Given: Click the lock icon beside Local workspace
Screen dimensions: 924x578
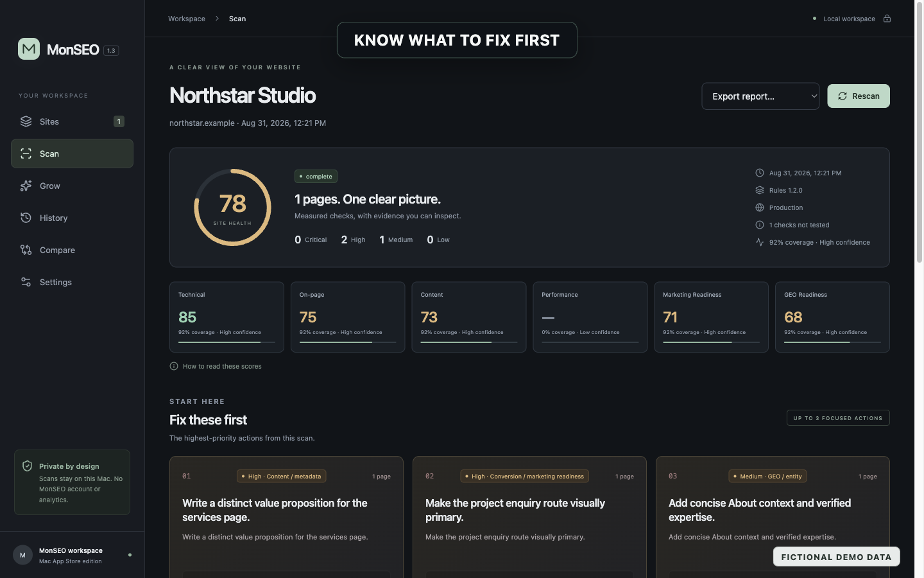Looking at the screenshot, I should click(887, 19).
